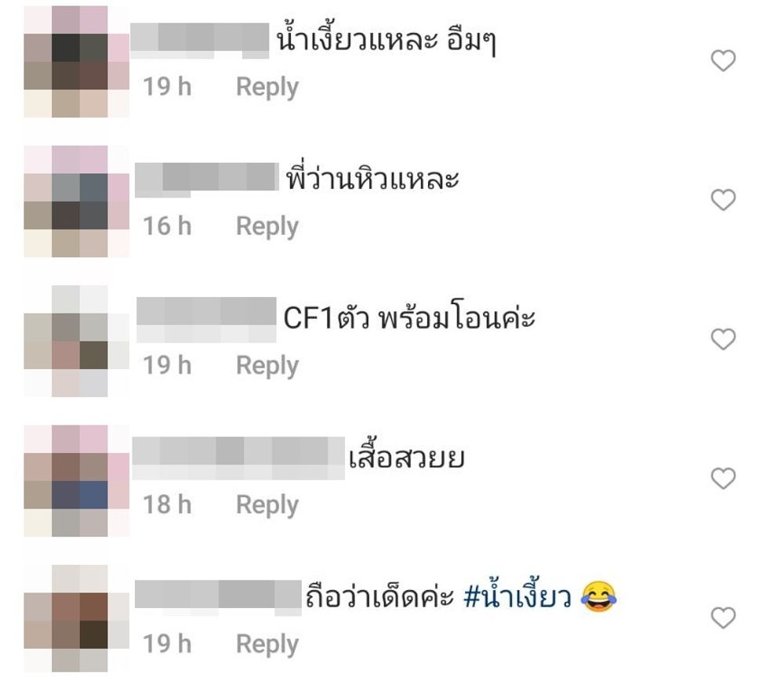The image size is (784, 684).
Task: Open blurred username before 'เสื้อสวยย'
Action: pos(238,458)
